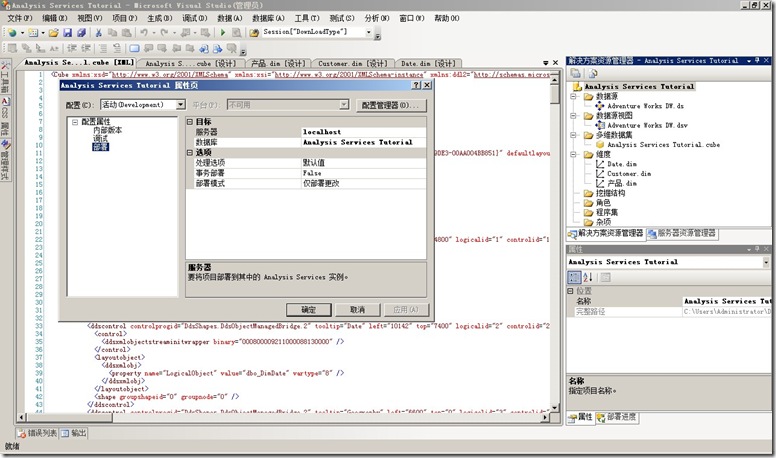Select 内部版本 in configuration tree
This screenshot has height=458, width=776.
tap(107, 130)
